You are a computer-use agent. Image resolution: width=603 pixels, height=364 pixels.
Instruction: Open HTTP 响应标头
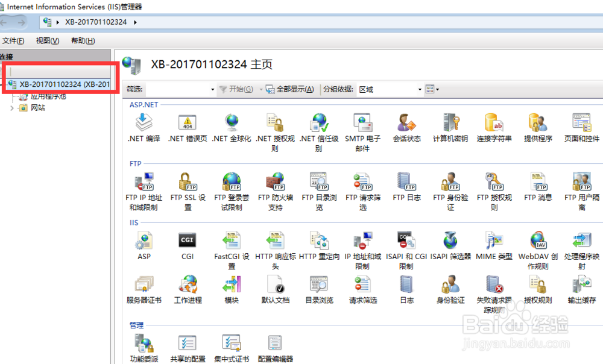pos(276,251)
